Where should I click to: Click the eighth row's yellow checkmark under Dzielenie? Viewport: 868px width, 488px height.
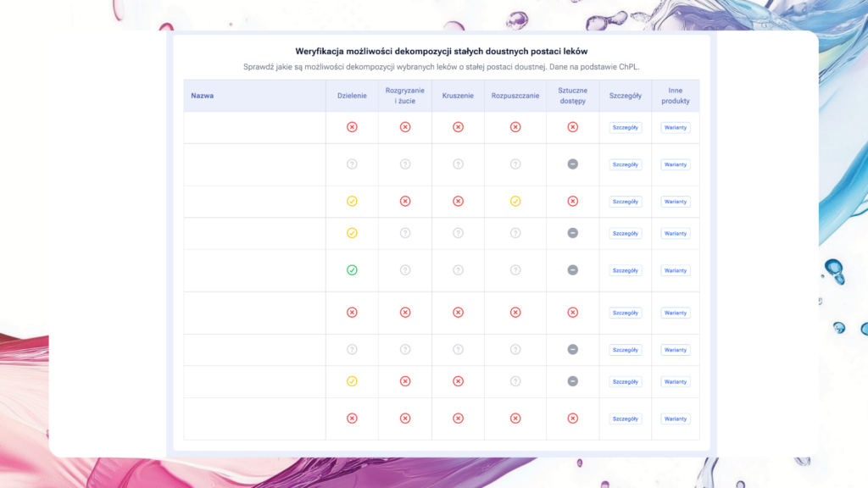click(352, 381)
